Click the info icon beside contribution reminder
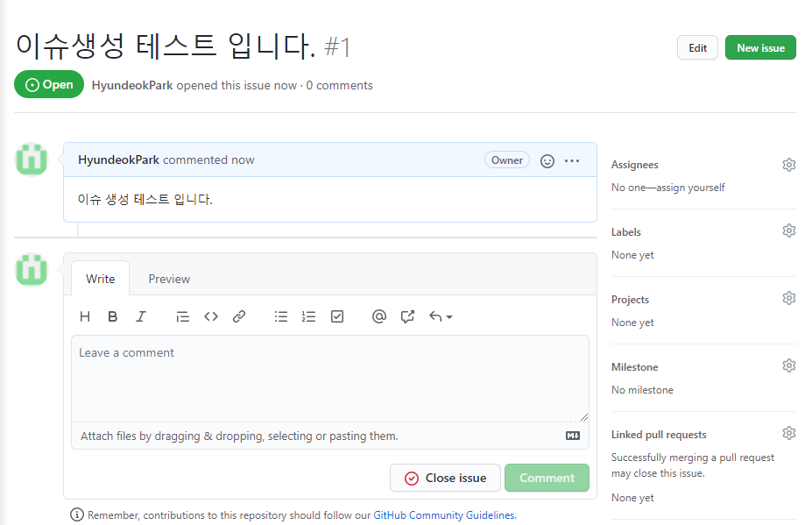The width and height of the screenshot is (812, 525). (x=76, y=514)
